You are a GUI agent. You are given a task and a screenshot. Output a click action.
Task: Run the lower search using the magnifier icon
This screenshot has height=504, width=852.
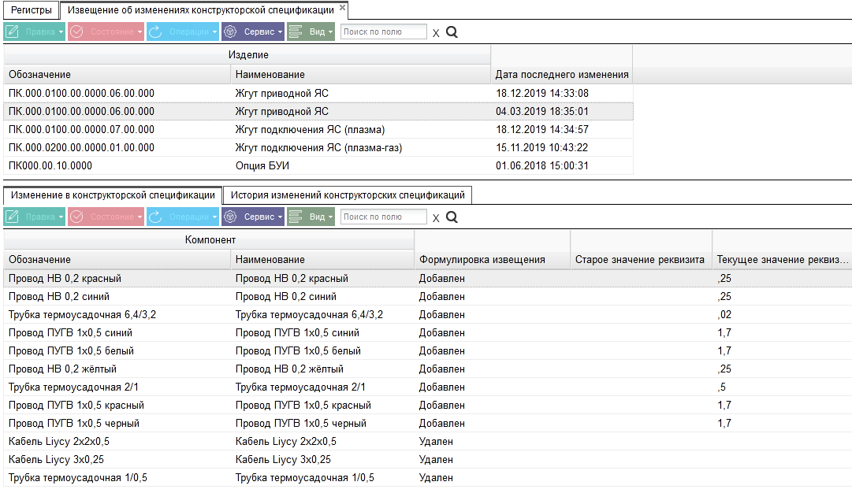[x=452, y=217]
